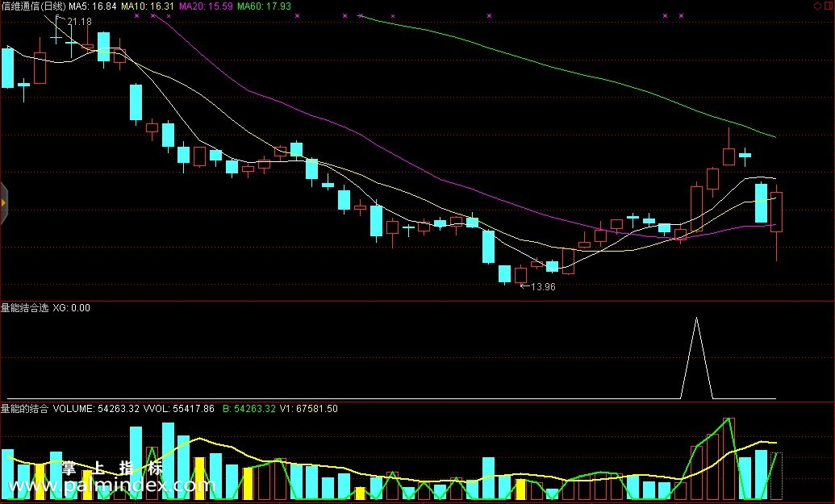
Task: Click the stock title 信維通信(日线)
Action: (x=33, y=6)
